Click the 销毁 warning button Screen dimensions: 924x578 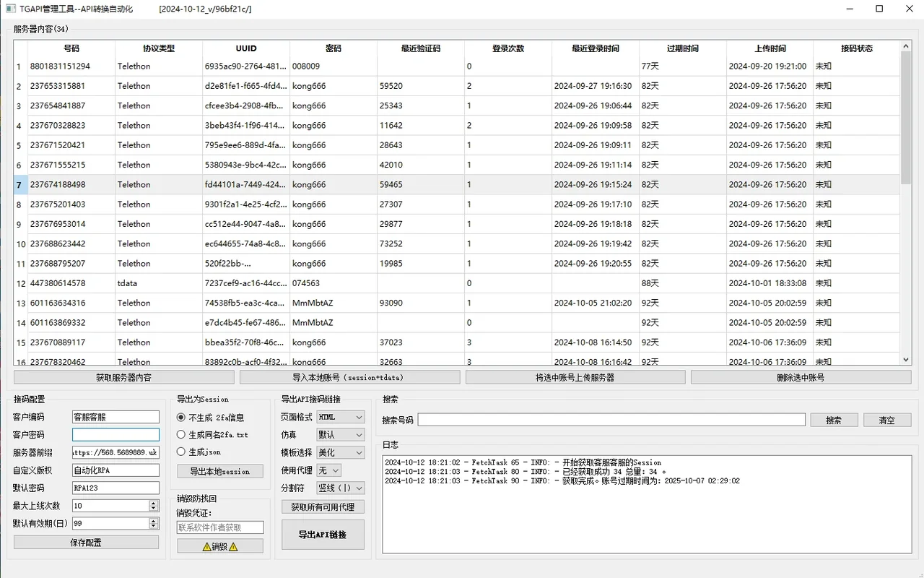click(220, 546)
